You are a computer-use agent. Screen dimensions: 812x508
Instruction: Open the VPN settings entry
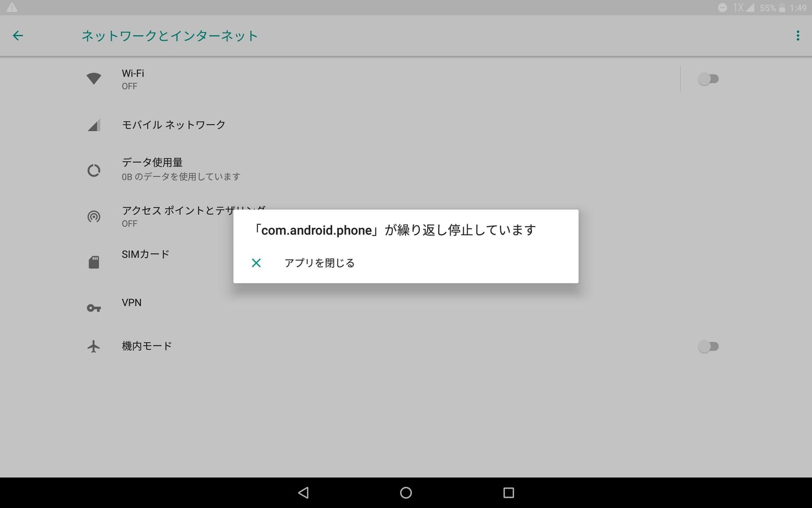(x=132, y=303)
